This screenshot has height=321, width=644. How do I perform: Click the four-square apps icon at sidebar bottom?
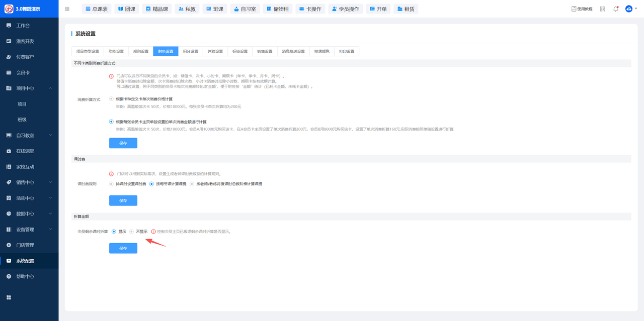coord(9,297)
